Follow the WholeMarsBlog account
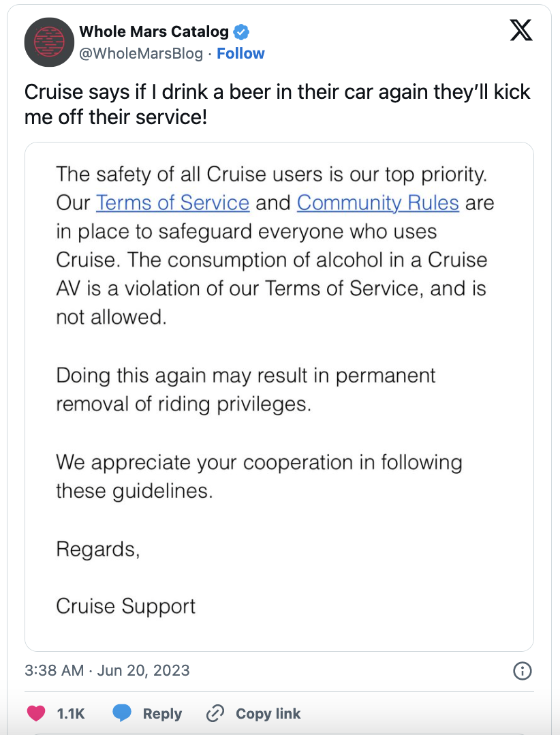Image resolution: width=560 pixels, height=735 pixels. [240, 53]
